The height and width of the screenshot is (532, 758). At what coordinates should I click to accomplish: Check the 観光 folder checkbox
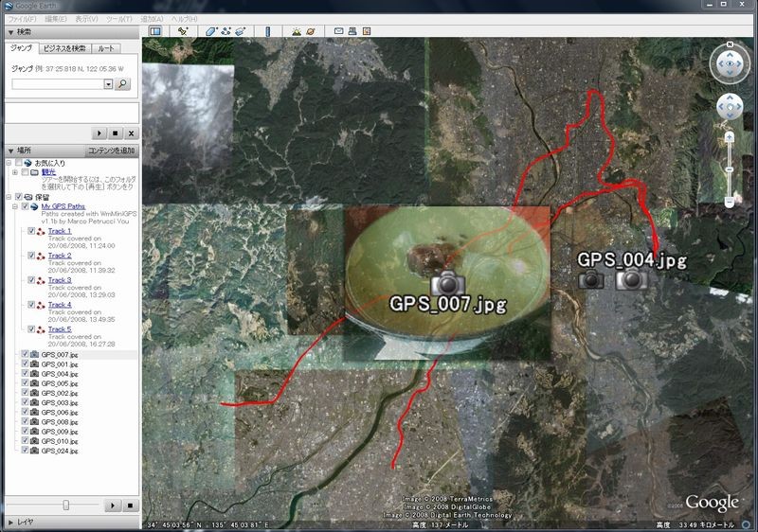[26, 172]
